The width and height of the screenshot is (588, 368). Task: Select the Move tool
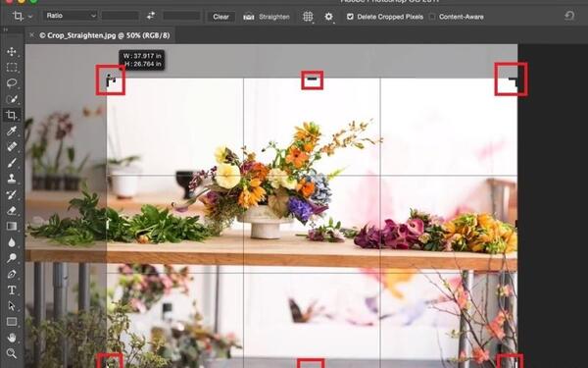coord(12,51)
